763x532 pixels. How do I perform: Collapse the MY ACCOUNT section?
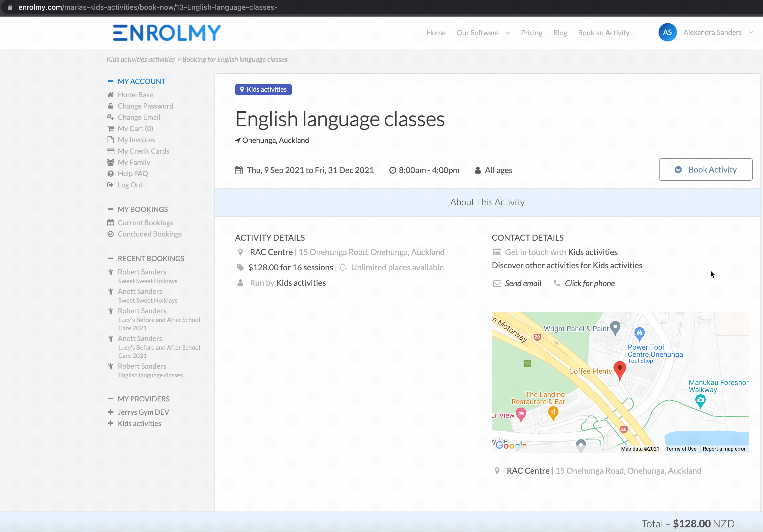coord(110,81)
